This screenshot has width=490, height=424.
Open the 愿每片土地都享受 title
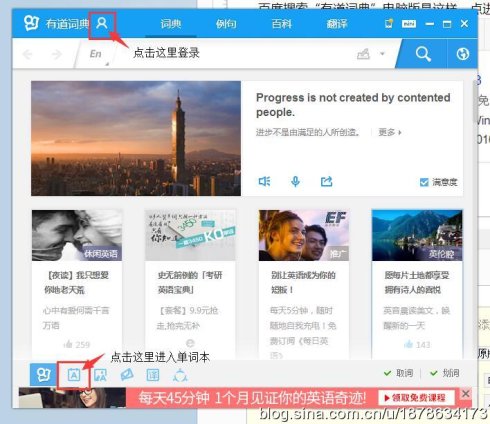point(417,282)
